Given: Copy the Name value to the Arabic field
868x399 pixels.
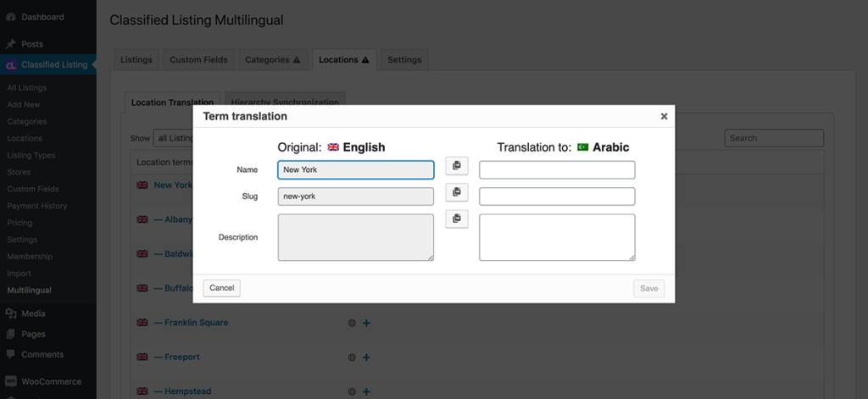Looking at the screenshot, I should pyautogui.click(x=457, y=165).
